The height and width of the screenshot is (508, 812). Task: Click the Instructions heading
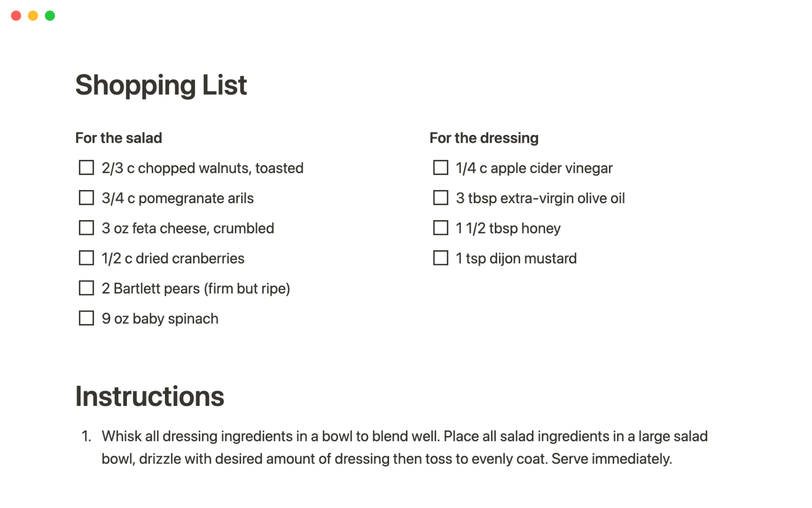click(x=150, y=397)
